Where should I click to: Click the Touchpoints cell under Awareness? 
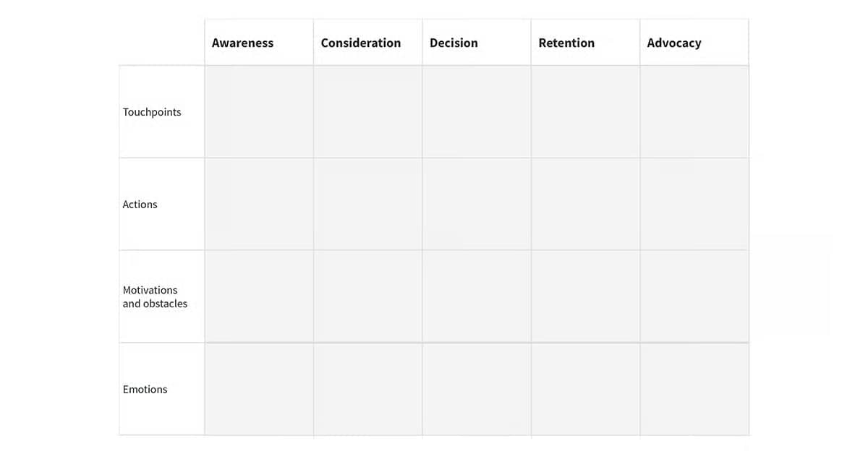(x=259, y=112)
